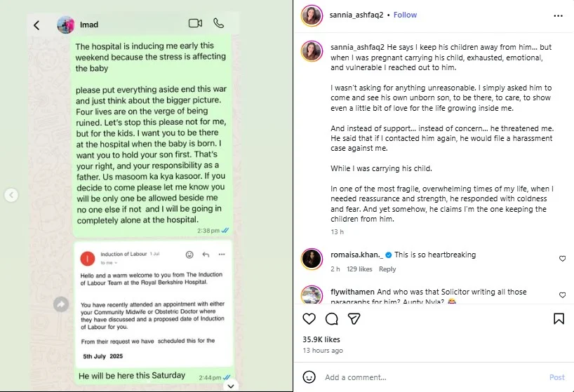The height and width of the screenshot is (392, 574).
Task: View 129 likes on comment
Action: 359,269
